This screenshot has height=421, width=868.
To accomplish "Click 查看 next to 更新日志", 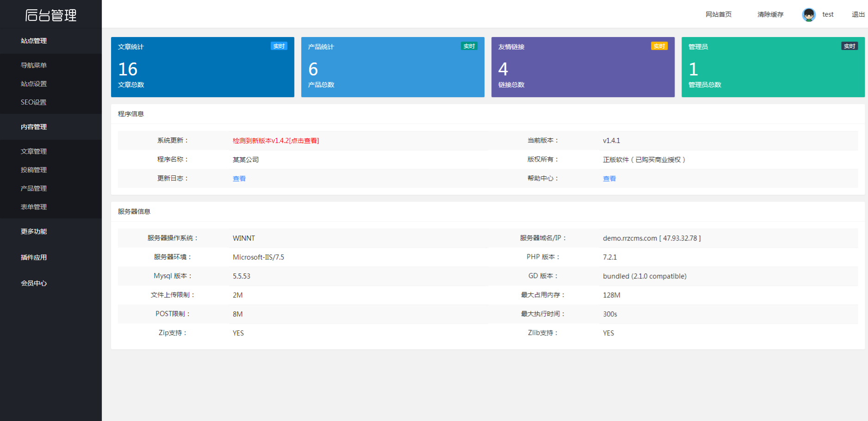I will tap(239, 178).
